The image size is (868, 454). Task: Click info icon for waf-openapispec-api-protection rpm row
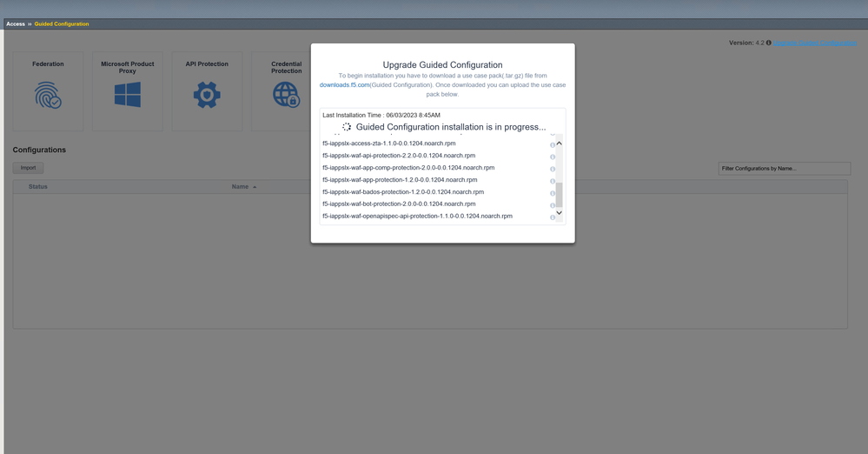point(553,217)
